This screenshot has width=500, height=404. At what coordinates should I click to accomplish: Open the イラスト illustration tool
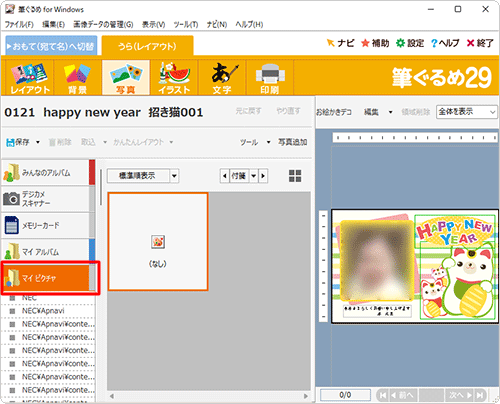[174, 78]
